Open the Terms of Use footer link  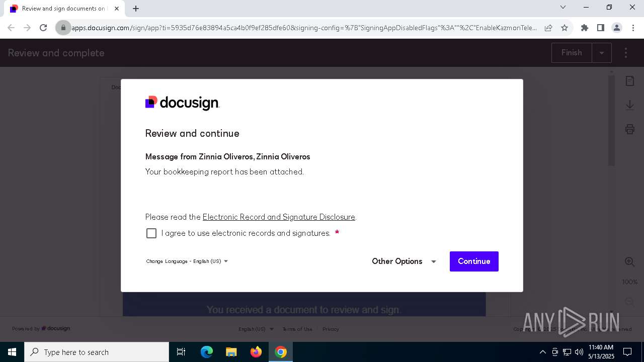pyautogui.click(x=297, y=329)
